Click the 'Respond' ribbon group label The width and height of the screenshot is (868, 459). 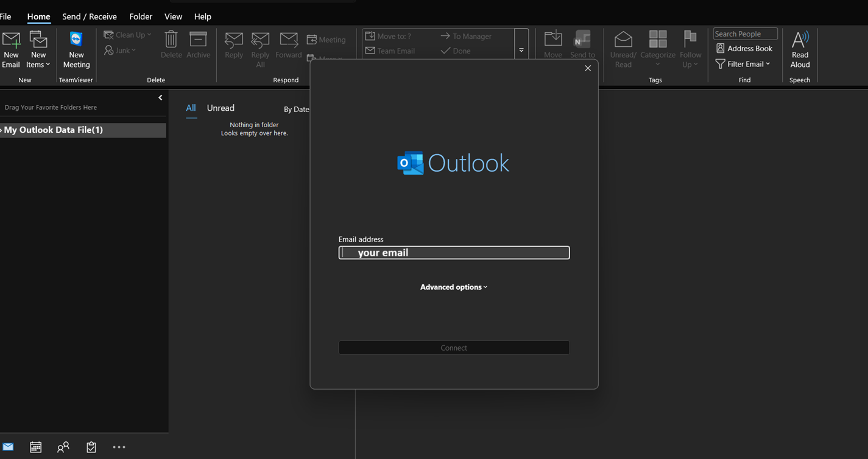pos(286,80)
